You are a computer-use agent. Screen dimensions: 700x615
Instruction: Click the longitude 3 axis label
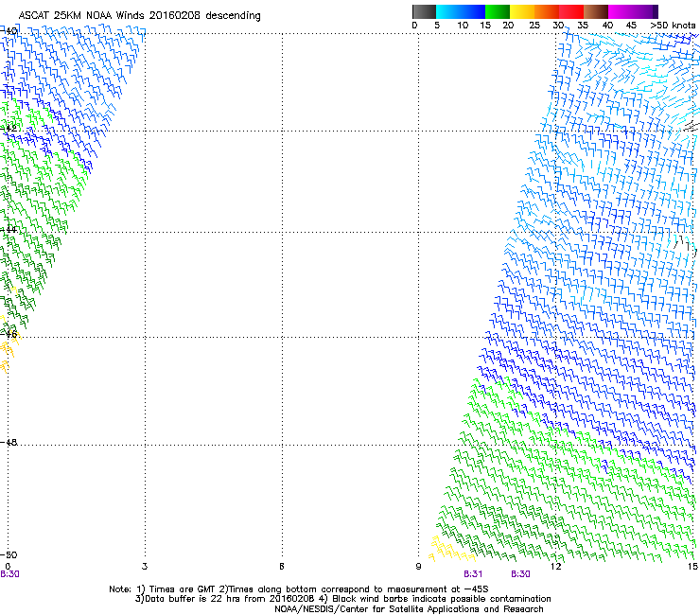pyautogui.click(x=145, y=567)
